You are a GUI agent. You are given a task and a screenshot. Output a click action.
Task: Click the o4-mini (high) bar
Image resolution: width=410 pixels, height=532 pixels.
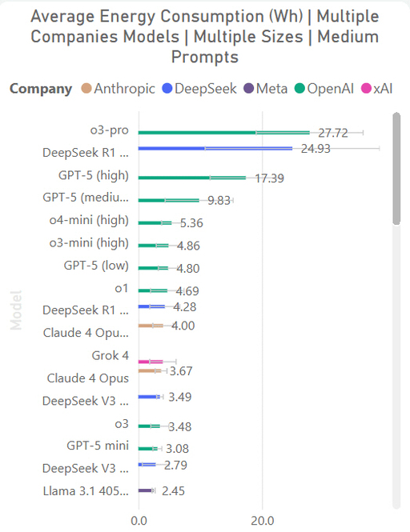[155, 223]
